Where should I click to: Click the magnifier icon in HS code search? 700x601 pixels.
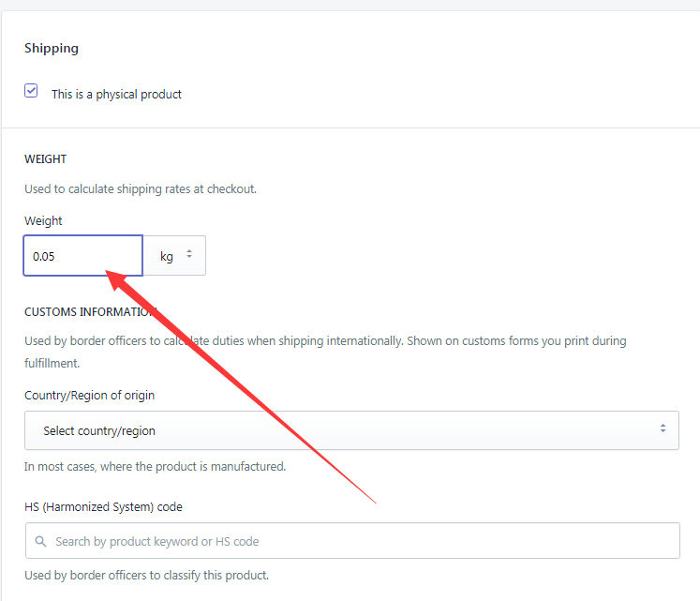tap(40, 541)
